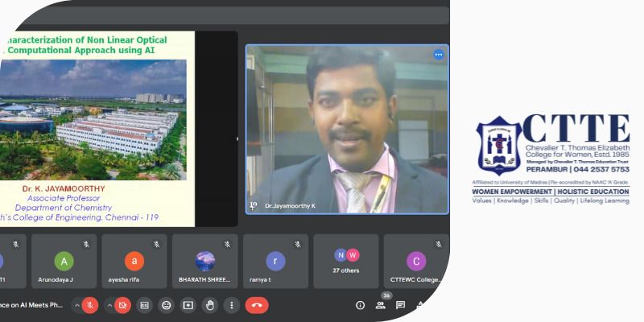Click the muted mic icon on ramya t tile
The image size is (644, 322).
[298, 245]
